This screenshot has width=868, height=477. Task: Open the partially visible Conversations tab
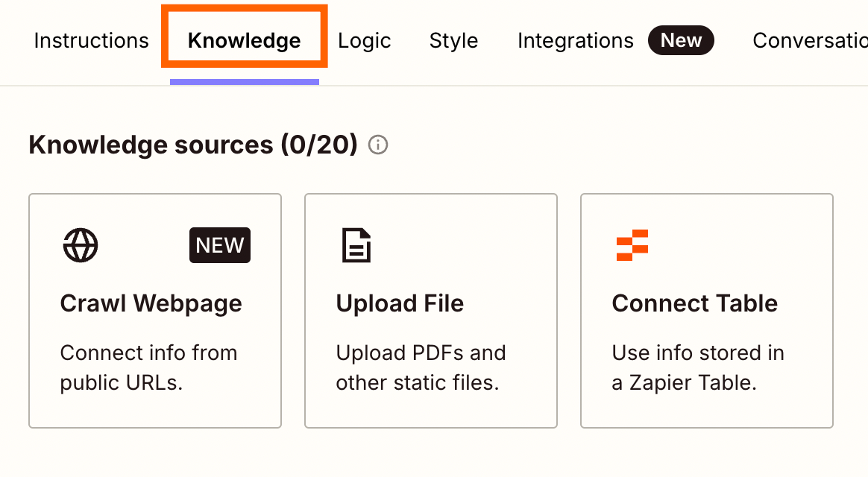810,40
